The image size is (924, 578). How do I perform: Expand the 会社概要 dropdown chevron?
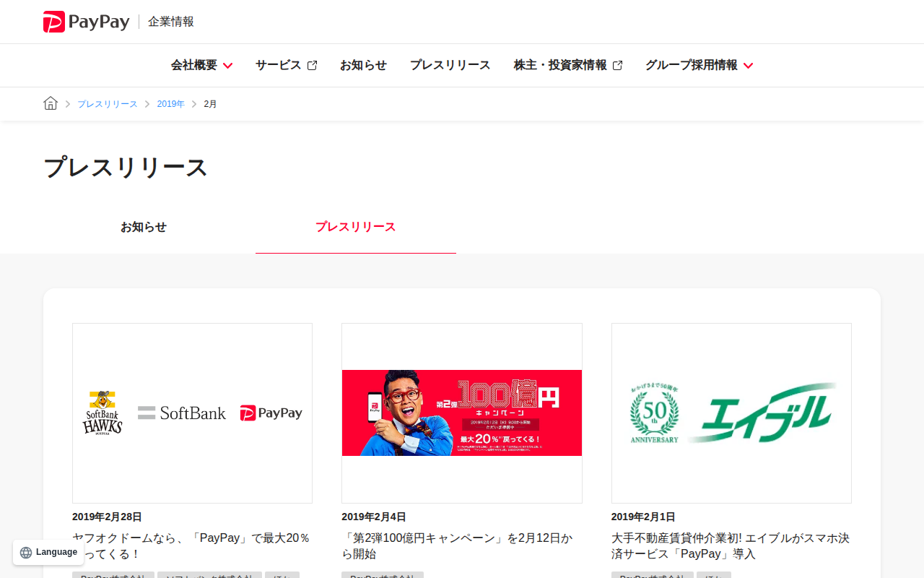228,66
